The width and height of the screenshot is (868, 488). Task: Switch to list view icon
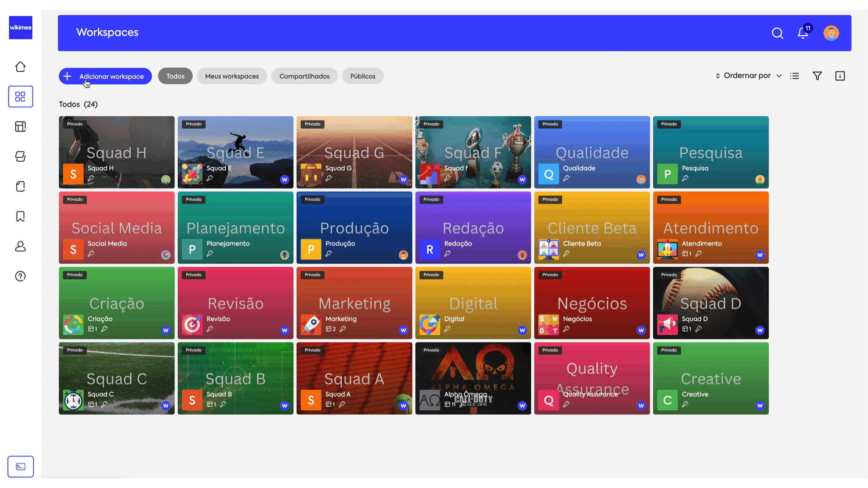point(794,76)
